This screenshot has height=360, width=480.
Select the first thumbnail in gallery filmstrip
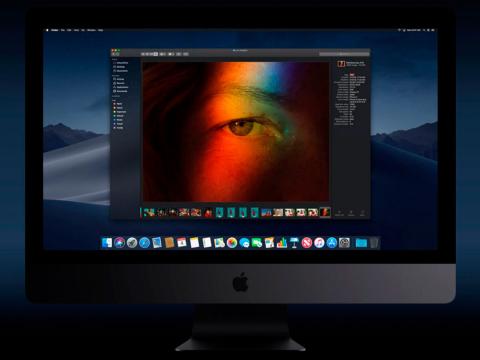(149, 212)
